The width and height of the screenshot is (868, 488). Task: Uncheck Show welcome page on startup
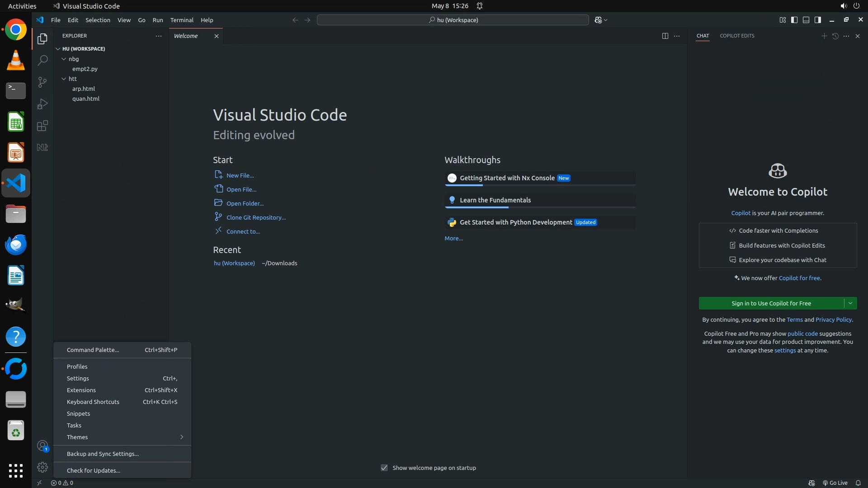(384, 468)
